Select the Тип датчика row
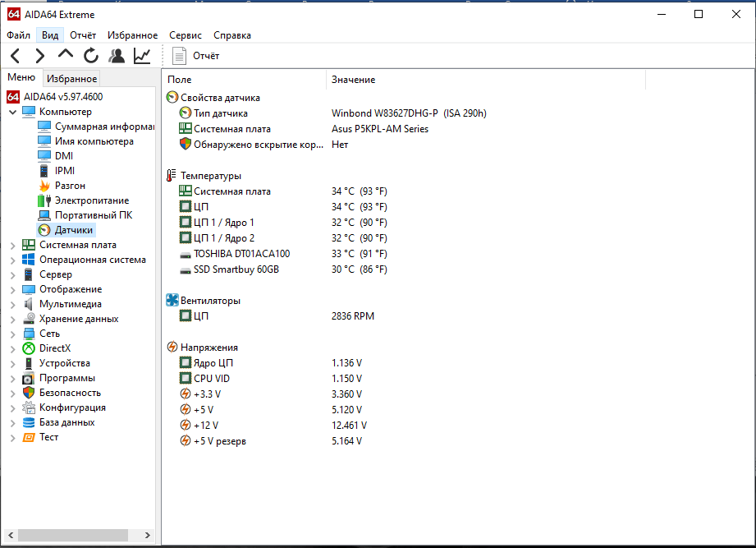This screenshot has width=756, height=548. click(332, 113)
